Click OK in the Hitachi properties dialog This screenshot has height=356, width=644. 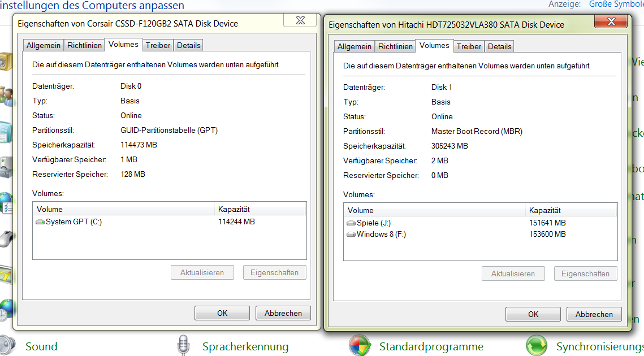(533, 314)
